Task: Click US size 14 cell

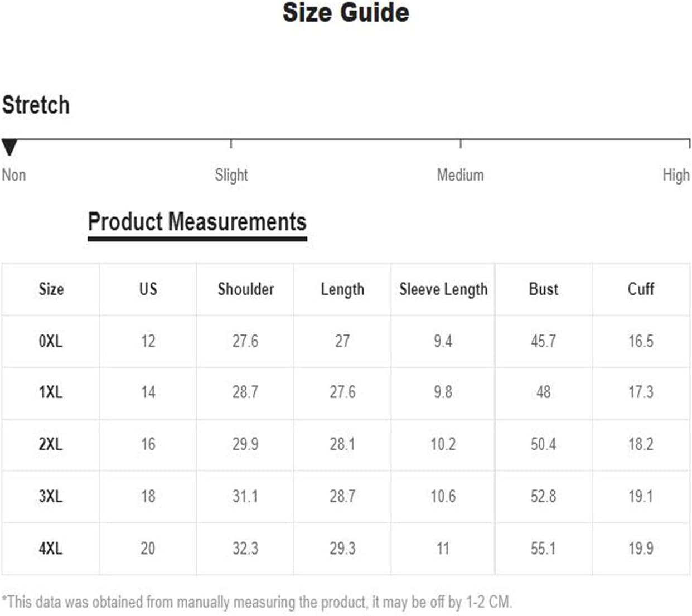Action: coord(148,392)
